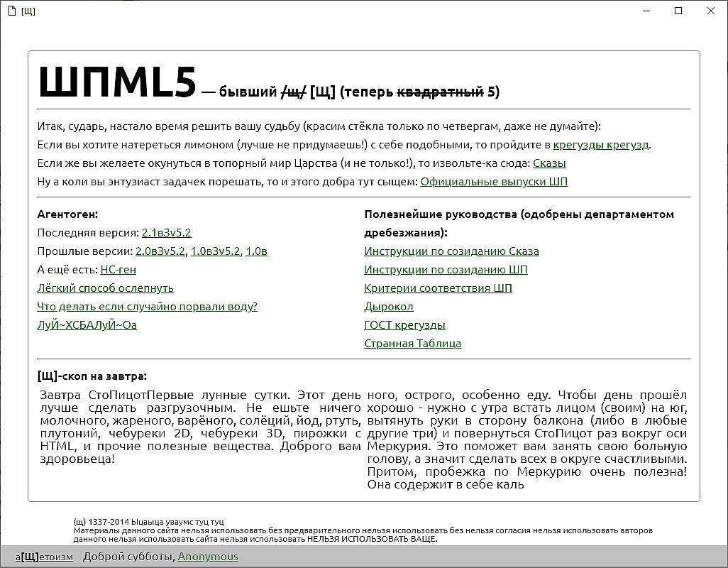Open the а[Щ]етоизм footer link
The image size is (728, 568).
pyautogui.click(x=44, y=557)
